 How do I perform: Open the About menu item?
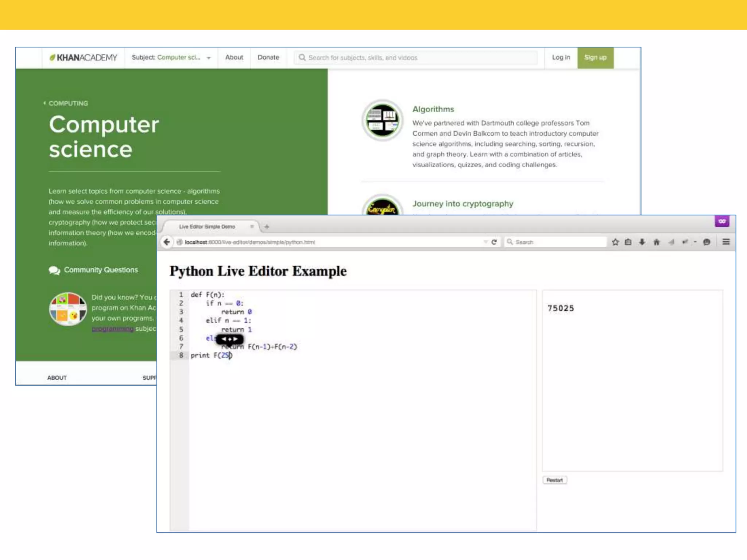[x=234, y=58]
